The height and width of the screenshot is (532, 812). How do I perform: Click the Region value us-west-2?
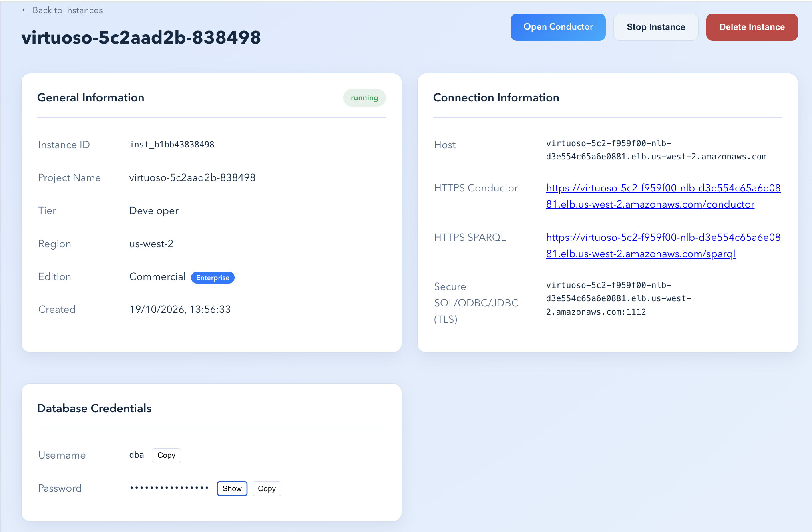coord(151,244)
